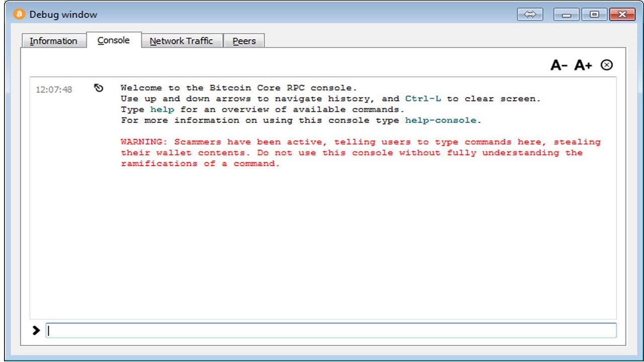Click the Bitcoin logo in the title bar

pyautogui.click(x=19, y=14)
